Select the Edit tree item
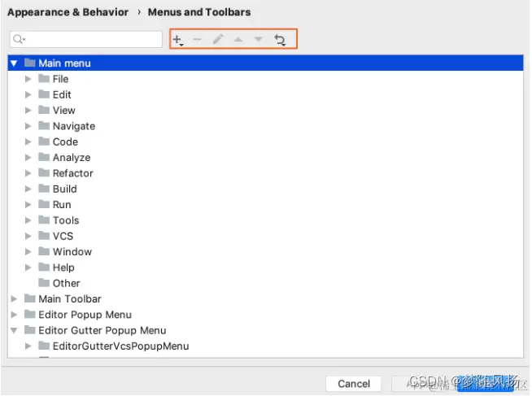 point(62,94)
